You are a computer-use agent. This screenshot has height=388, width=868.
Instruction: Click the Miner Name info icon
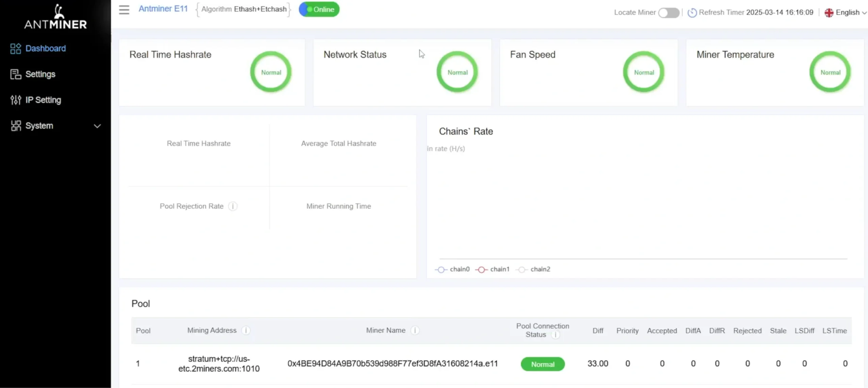pyautogui.click(x=415, y=330)
